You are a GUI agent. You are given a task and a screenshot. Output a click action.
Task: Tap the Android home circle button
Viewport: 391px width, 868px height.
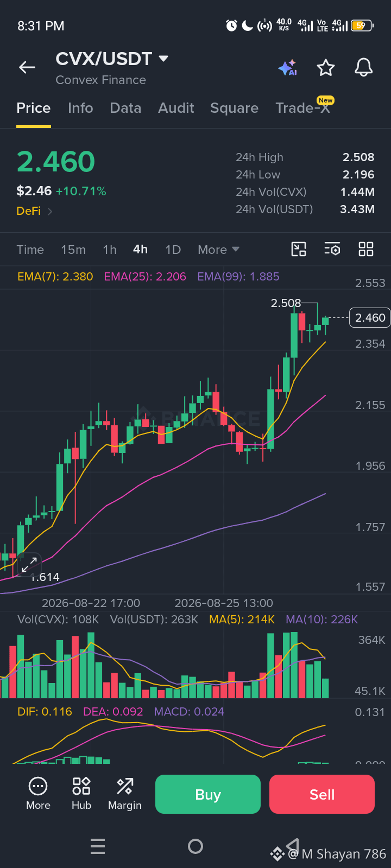195,846
